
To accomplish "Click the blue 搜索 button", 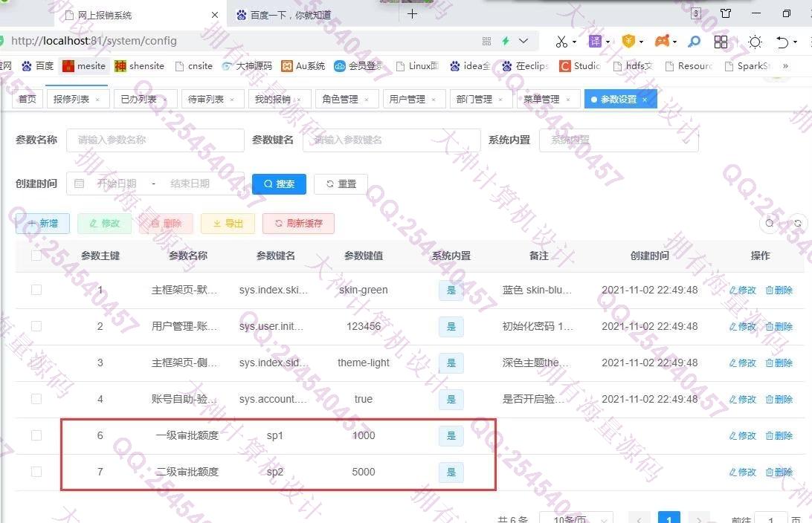I will point(279,183).
